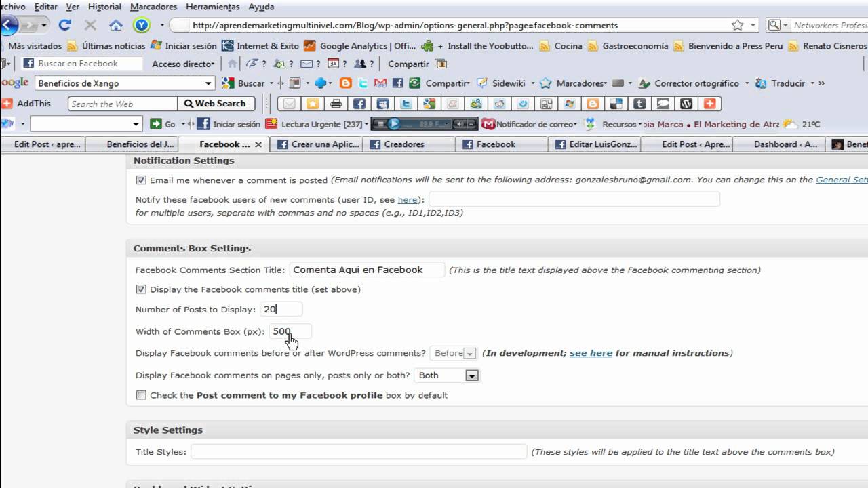The image size is (868, 488).
Task: Reload the page with the refresh icon
Action: [x=64, y=25]
